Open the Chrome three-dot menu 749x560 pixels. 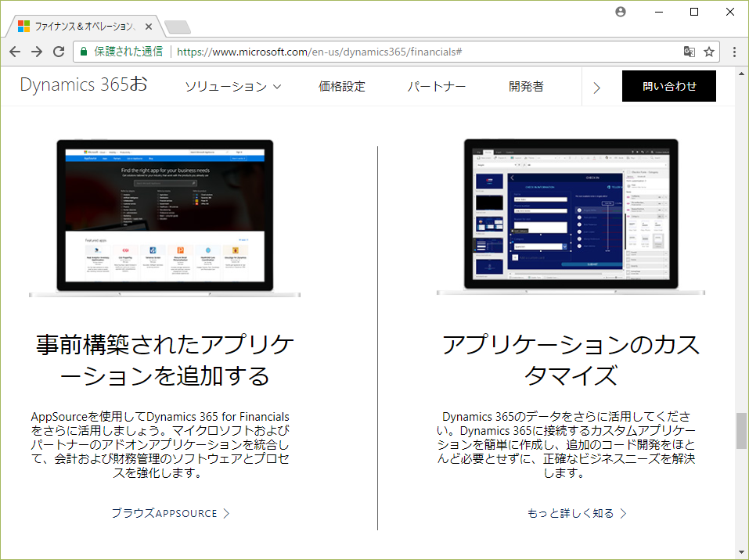734,52
